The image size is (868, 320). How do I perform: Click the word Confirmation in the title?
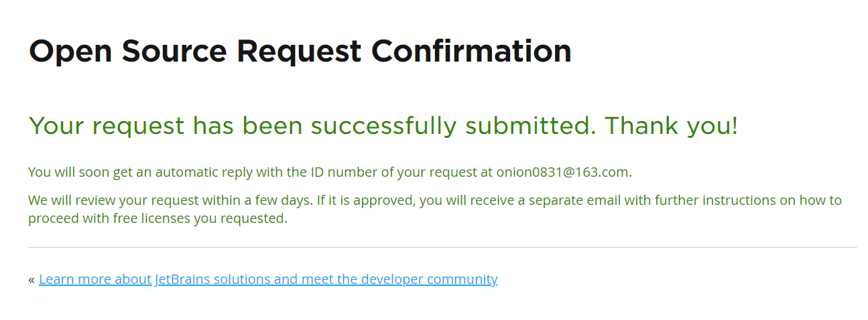point(472,52)
